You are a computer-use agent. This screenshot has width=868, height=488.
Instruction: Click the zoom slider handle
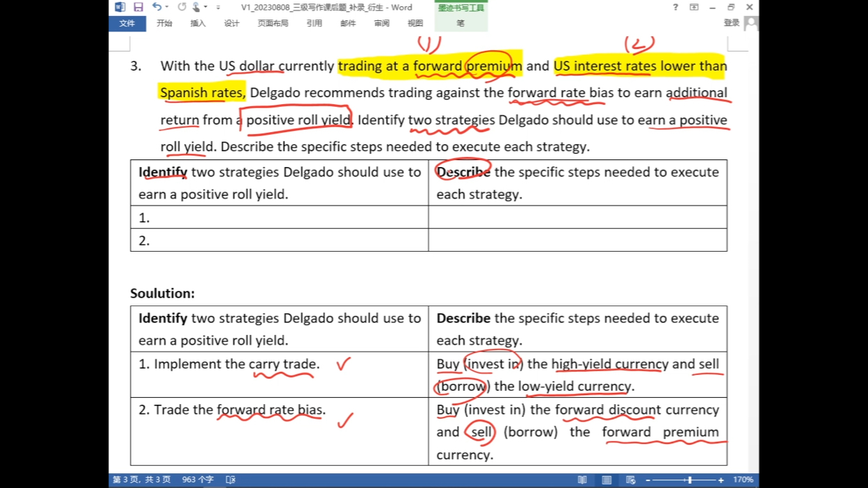690,480
